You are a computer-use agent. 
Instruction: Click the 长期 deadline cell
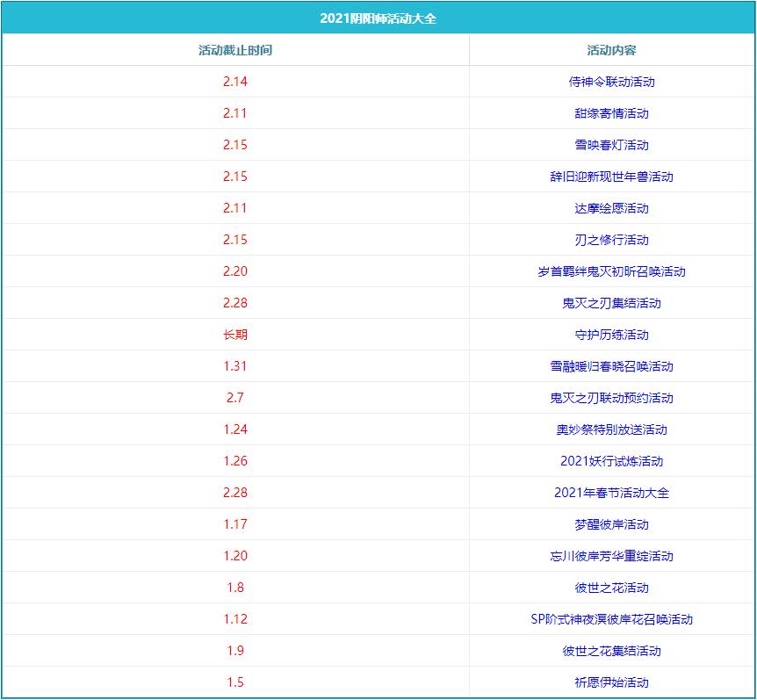(235, 335)
